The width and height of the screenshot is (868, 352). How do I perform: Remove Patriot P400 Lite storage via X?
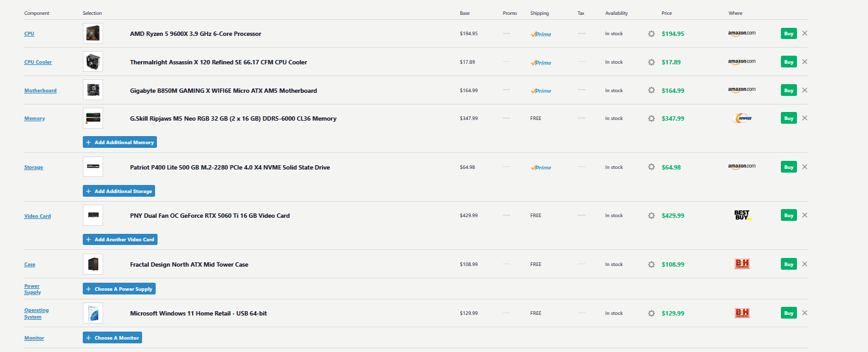pyautogui.click(x=804, y=167)
